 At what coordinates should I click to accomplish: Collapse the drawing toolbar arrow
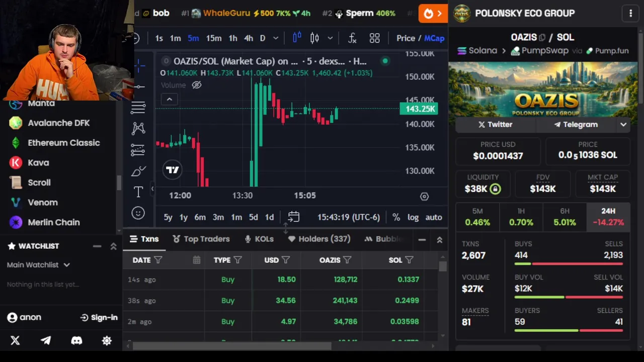152,189
